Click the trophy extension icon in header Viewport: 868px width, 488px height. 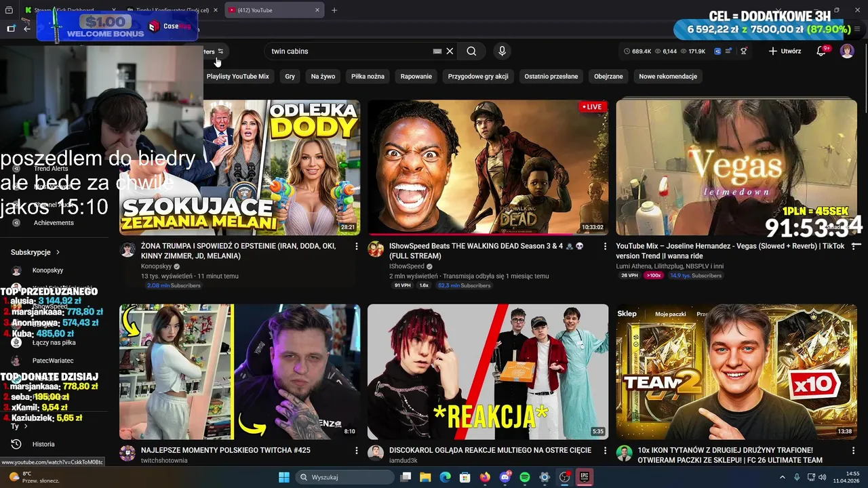pyautogui.click(x=743, y=51)
